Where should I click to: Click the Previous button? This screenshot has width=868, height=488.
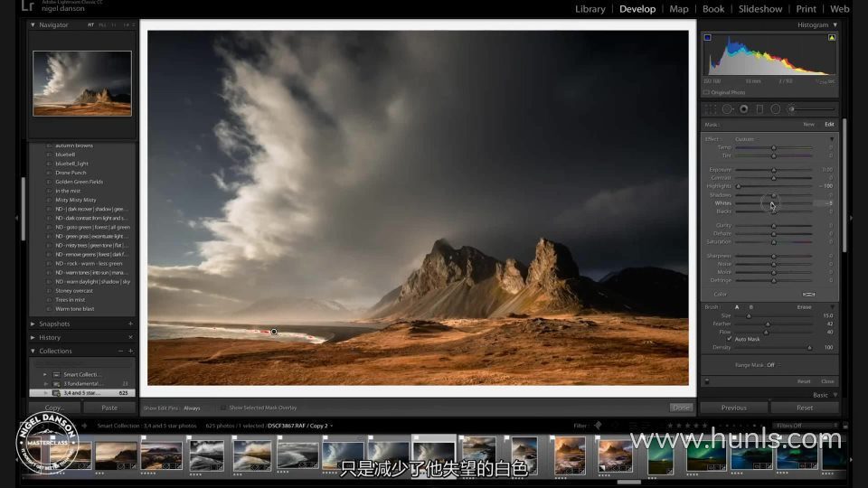coord(734,408)
